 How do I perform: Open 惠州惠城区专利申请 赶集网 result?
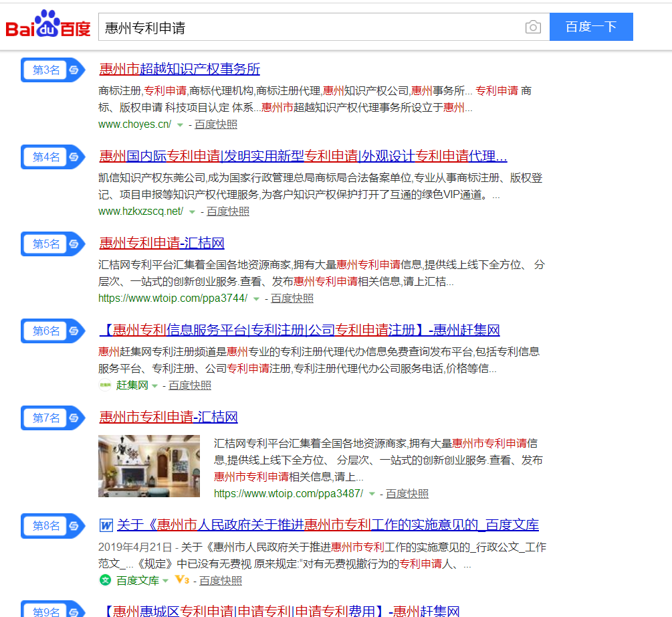click(279, 610)
